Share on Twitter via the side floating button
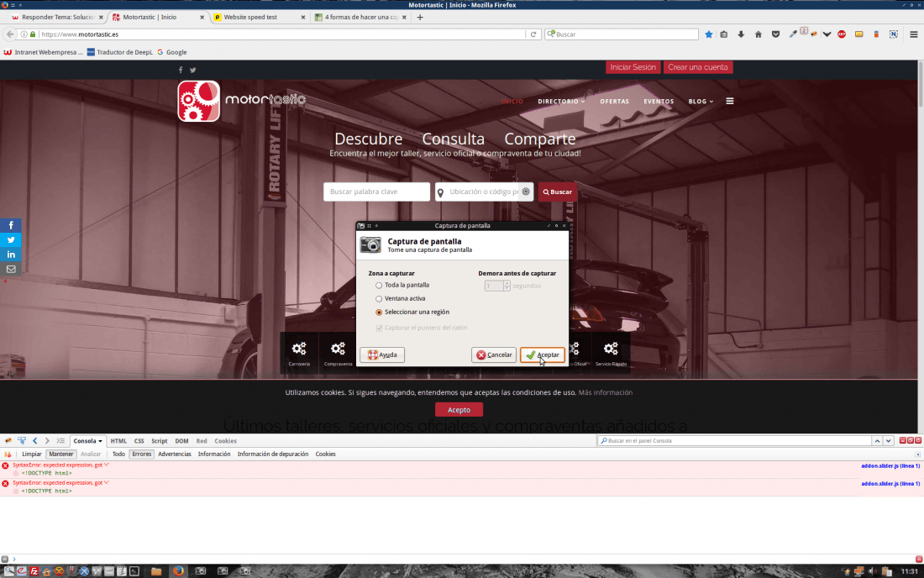924x578 pixels. (x=11, y=239)
